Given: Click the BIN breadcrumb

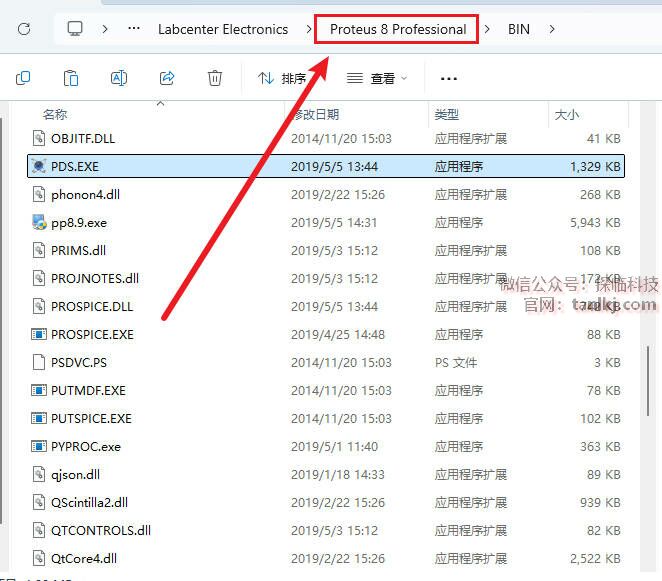Looking at the screenshot, I should point(518,29).
